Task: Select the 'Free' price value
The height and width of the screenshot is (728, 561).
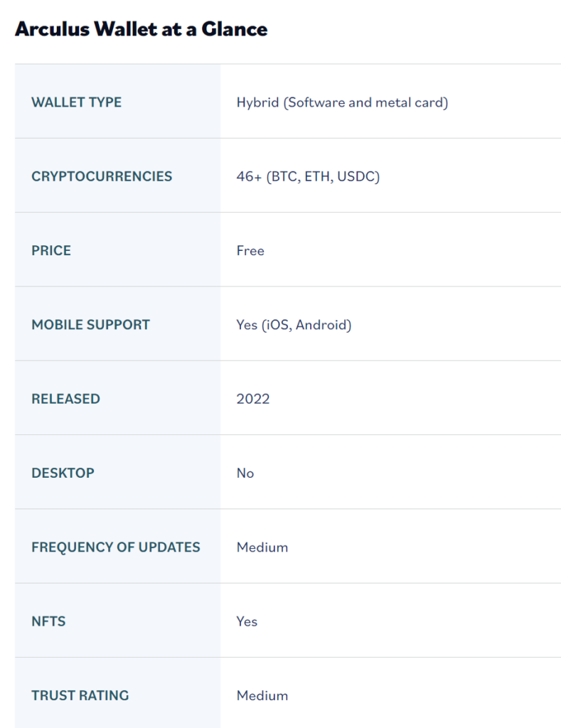Action: pyautogui.click(x=250, y=250)
